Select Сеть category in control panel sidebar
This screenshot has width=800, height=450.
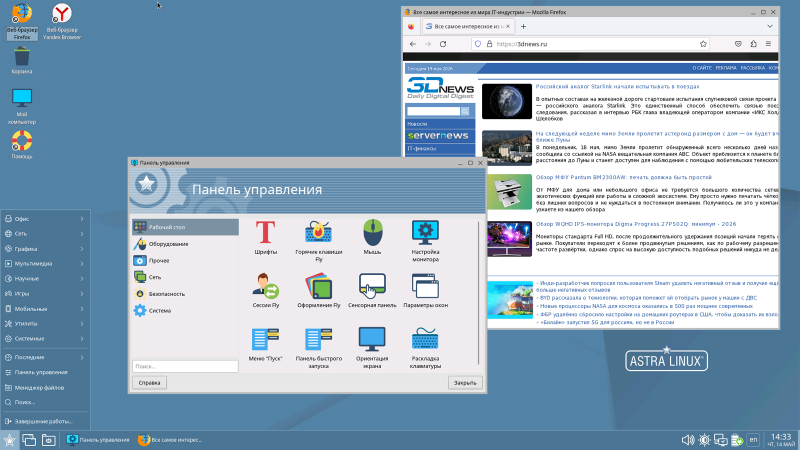pos(185,277)
